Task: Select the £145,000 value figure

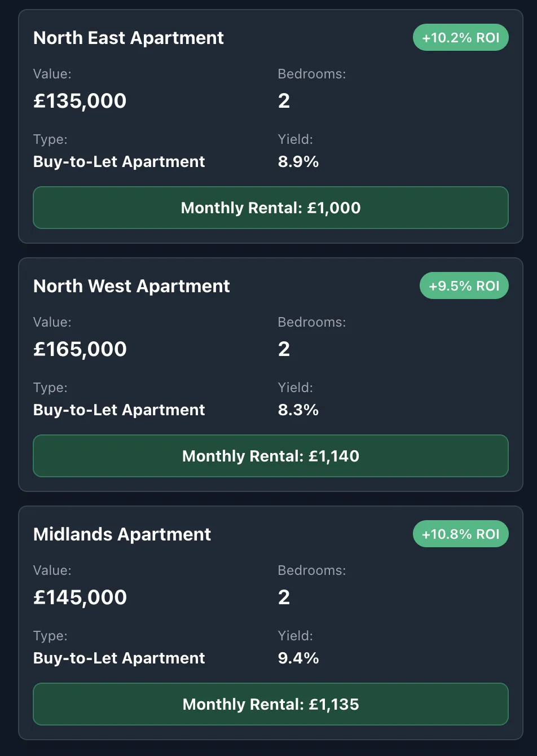Action: 80,597
